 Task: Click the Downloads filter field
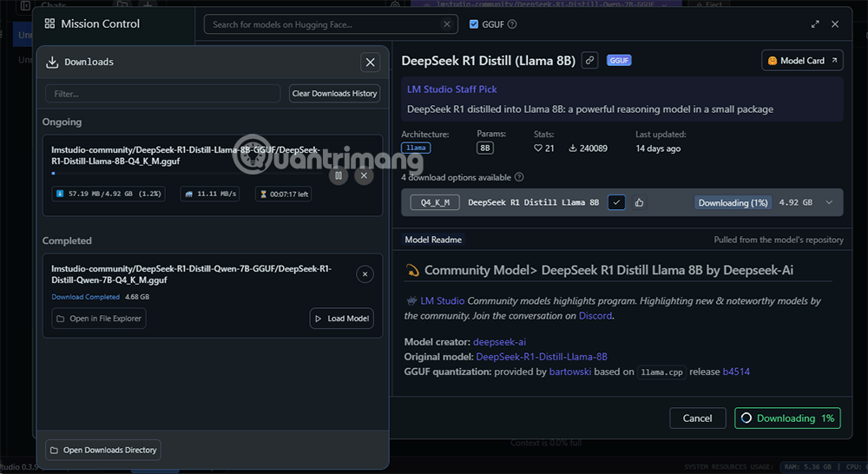click(x=163, y=94)
